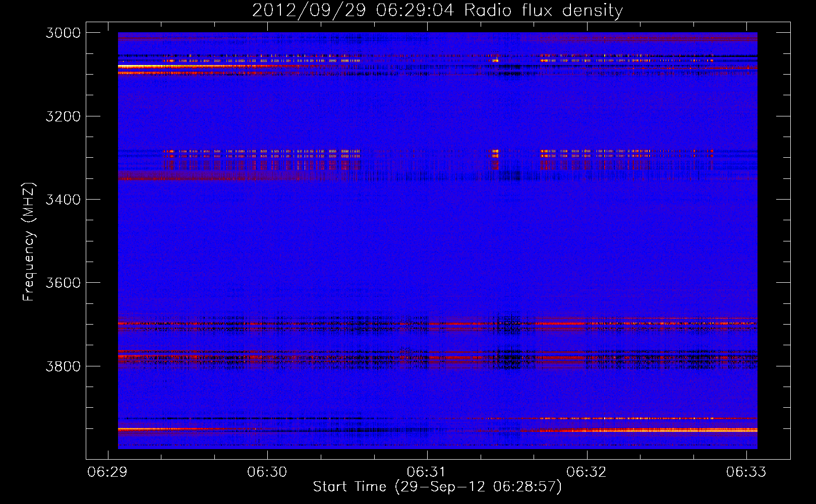Select the 3200 frequency tick label
The image size is (816, 504).
(x=63, y=116)
